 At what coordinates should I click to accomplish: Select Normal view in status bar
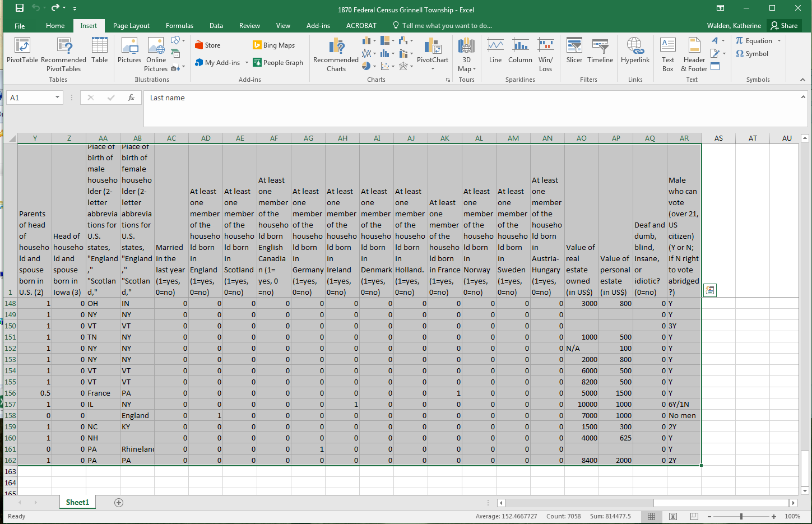(x=651, y=516)
